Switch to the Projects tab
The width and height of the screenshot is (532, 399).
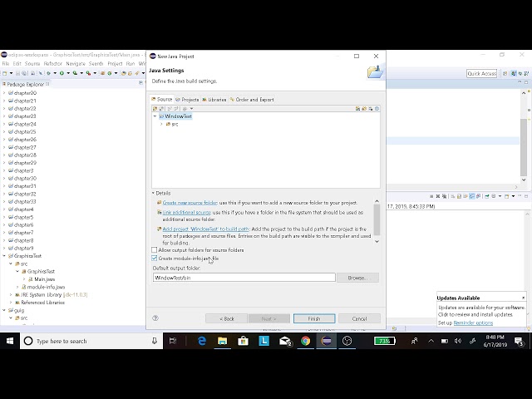click(187, 100)
